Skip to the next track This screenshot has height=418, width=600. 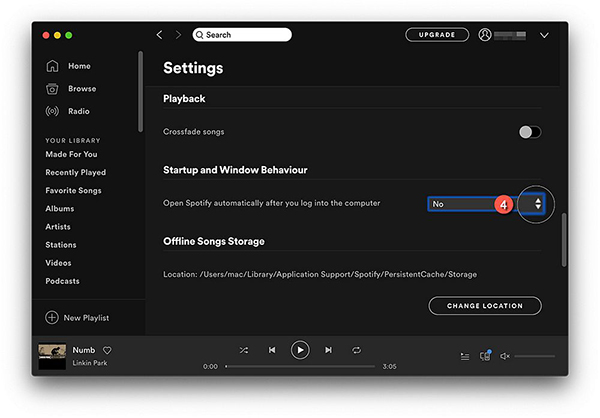328,350
